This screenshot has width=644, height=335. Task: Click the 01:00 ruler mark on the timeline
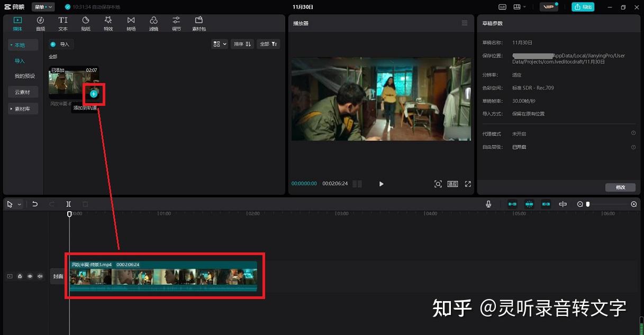[165, 214]
